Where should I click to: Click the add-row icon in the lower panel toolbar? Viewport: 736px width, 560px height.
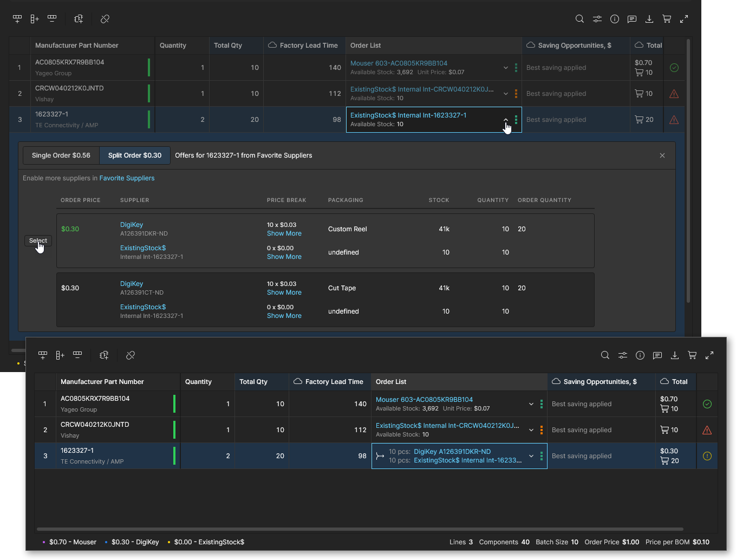click(x=43, y=355)
